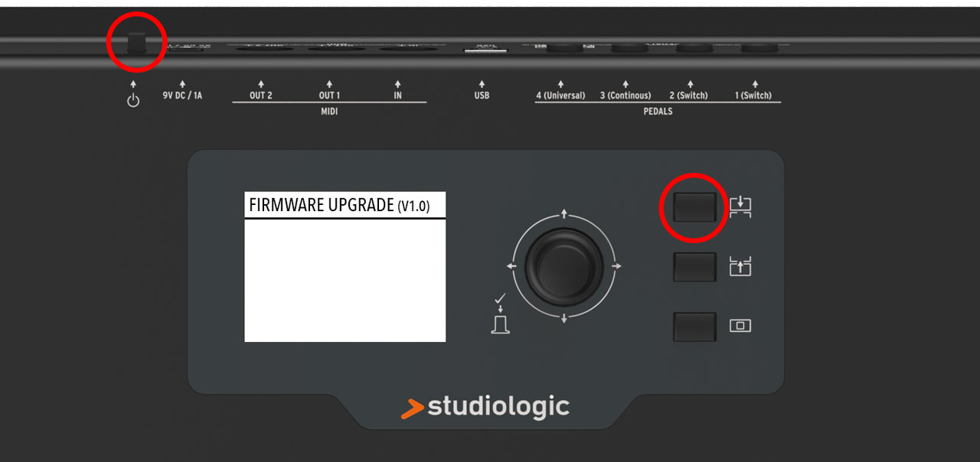Click the 9V DC / 1A power input label
This screenshot has width=980, height=462.
tap(182, 96)
